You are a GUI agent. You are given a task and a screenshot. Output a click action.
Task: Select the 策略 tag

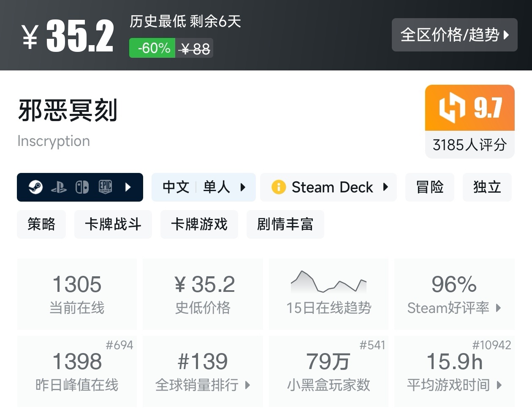click(41, 224)
